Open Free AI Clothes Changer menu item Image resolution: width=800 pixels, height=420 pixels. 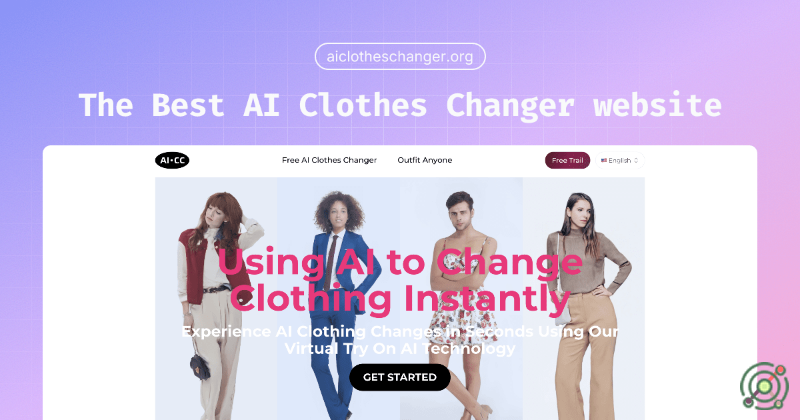click(329, 160)
